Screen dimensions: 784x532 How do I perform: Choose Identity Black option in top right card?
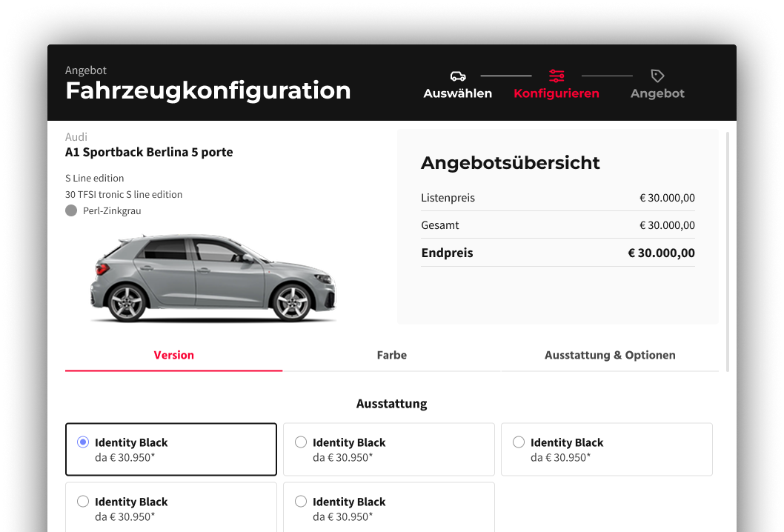point(519,442)
